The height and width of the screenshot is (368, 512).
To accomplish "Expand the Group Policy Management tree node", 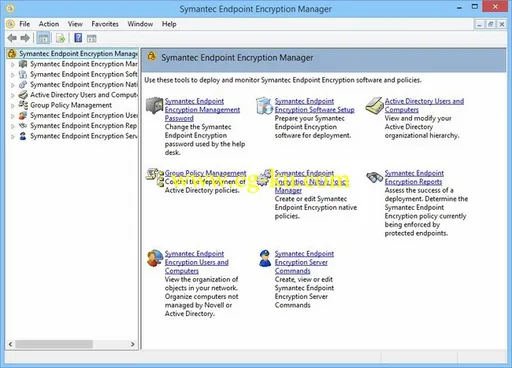I will point(13,106).
